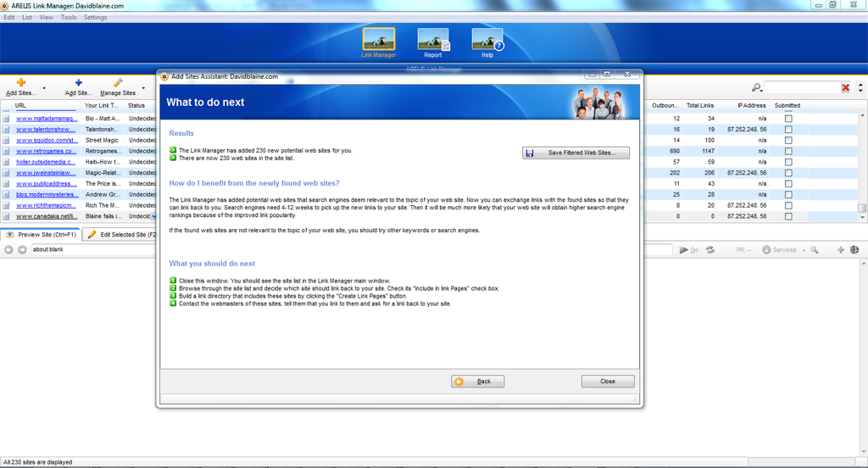Image resolution: width=868 pixels, height=468 pixels.
Task: Click the Manage Sites wrench icon
Action: click(118, 82)
